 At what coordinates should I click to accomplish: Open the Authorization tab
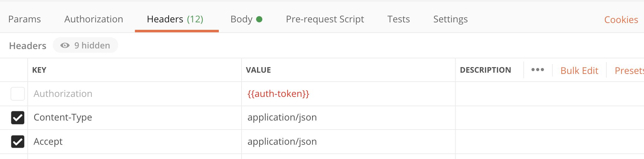[x=94, y=19]
